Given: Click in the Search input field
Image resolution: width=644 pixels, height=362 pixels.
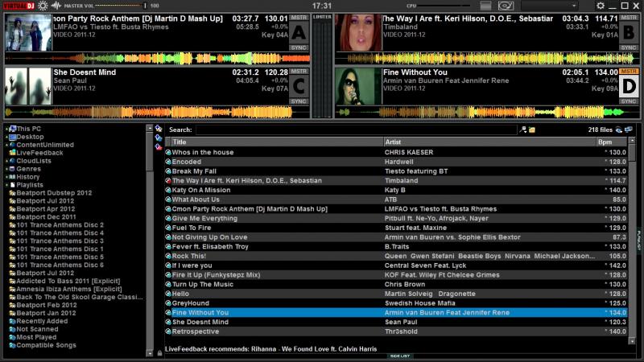Looking at the screenshot, I should pos(356,130).
